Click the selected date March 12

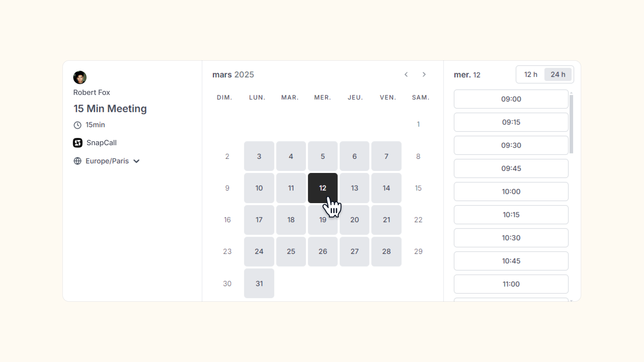click(323, 188)
